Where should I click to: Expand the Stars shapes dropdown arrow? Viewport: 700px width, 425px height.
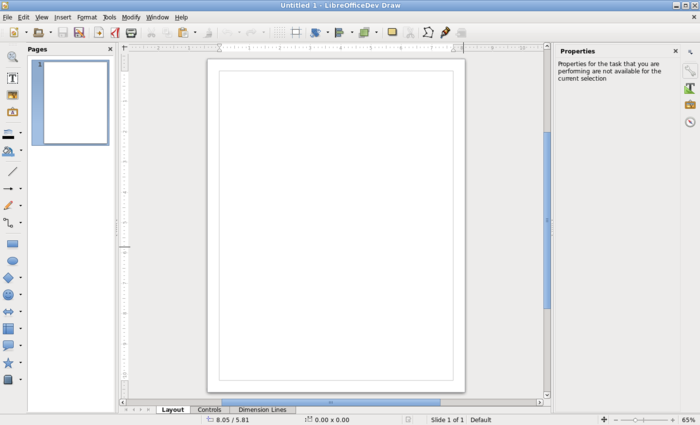21,363
